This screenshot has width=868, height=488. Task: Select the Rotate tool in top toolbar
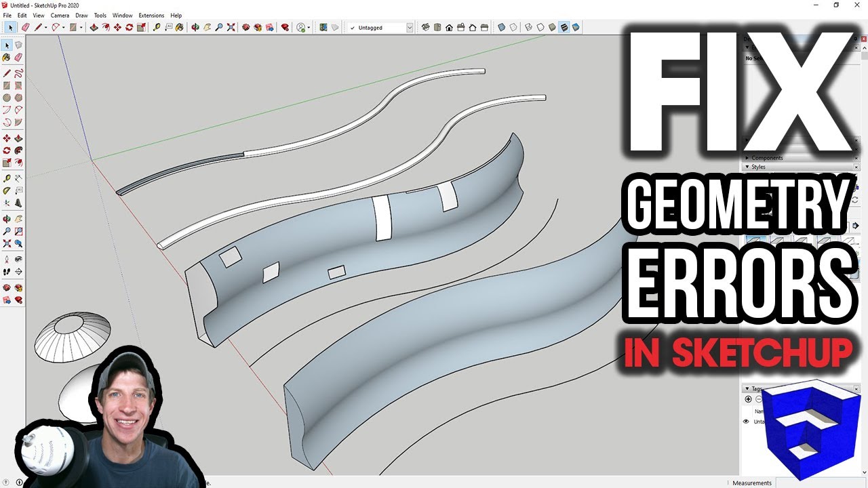point(129,27)
